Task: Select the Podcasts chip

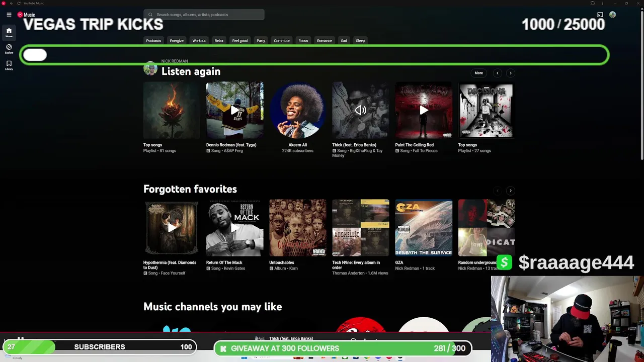Action: point(153,41)
